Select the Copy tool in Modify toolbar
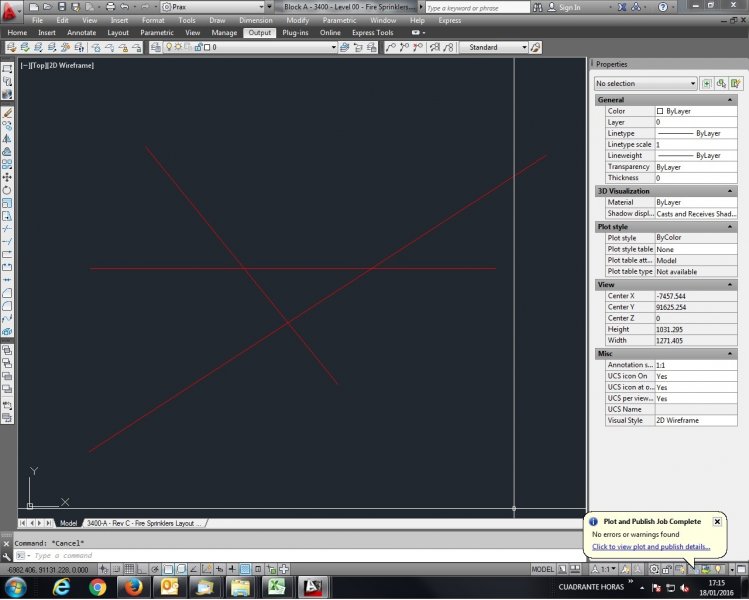The height and width of the screenshot is (600, 749). click(7, 126)
